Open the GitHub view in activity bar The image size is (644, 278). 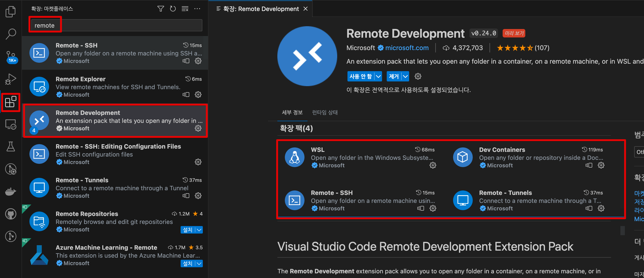tap(11, 214)
